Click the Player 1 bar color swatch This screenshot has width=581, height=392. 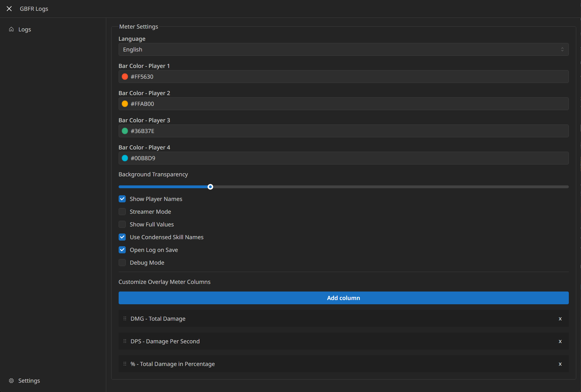(x=125, y=77)
